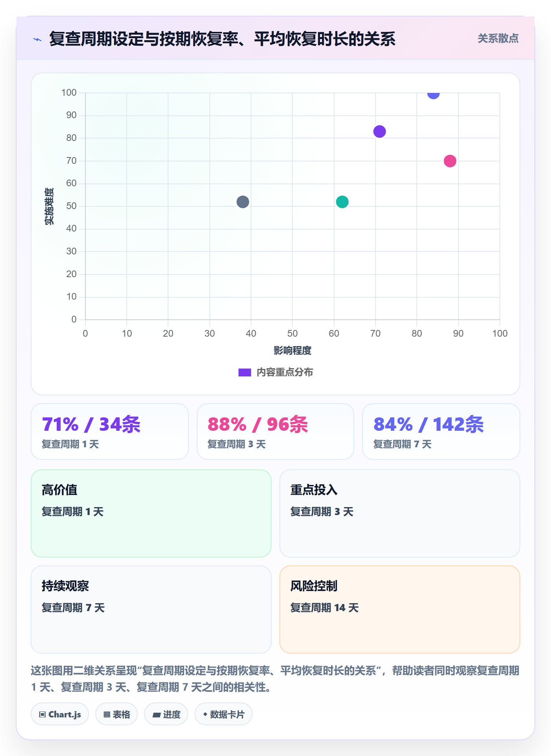
Task: Click the 数据卡片 tag chip
Action: click(x=224, y=714)
